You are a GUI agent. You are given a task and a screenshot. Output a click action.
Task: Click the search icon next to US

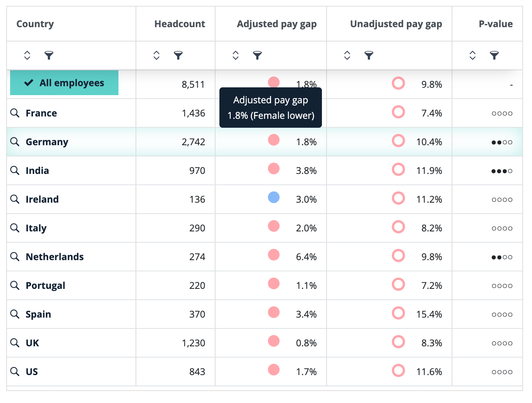point(15,372)
